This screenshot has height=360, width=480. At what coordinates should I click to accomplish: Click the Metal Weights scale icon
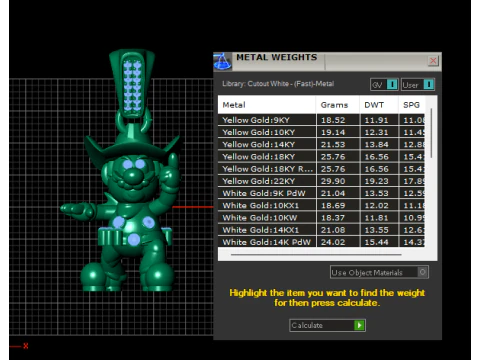point(222,61)
